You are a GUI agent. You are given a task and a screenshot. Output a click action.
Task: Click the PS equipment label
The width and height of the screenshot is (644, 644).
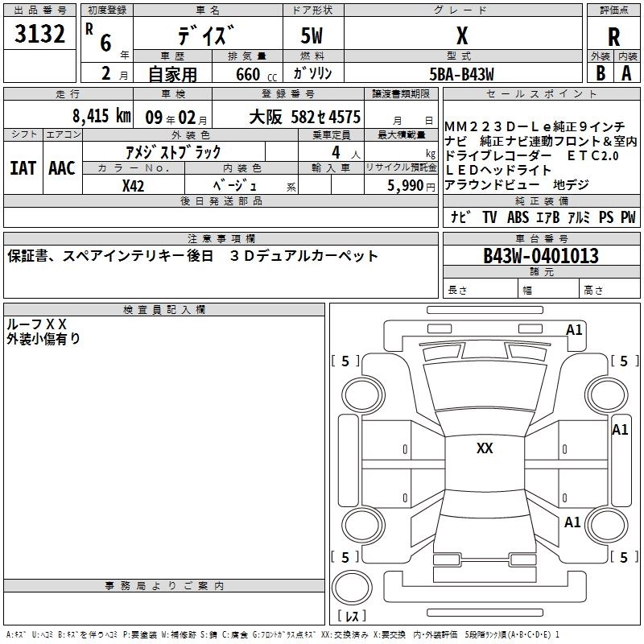click(606, 217)
